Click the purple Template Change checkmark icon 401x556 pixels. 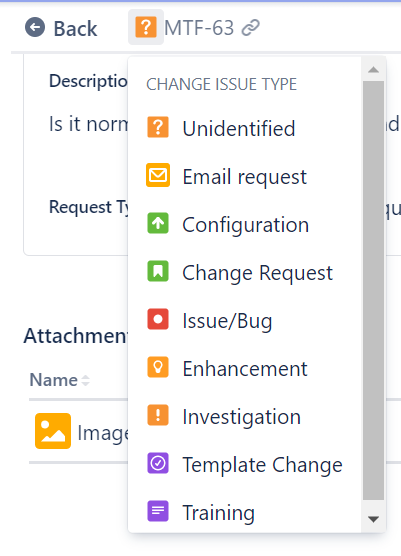point(158,463)
